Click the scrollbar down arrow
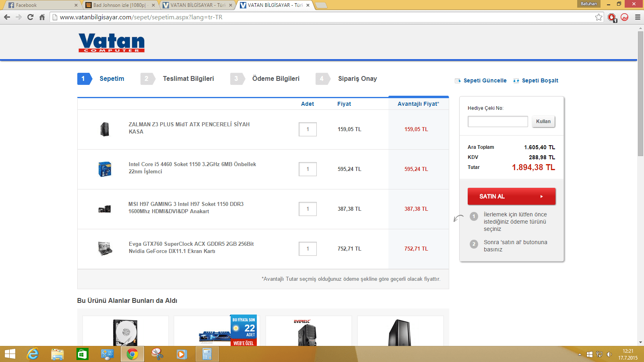Screen dimensions: 644x362 tap(640, 342)
